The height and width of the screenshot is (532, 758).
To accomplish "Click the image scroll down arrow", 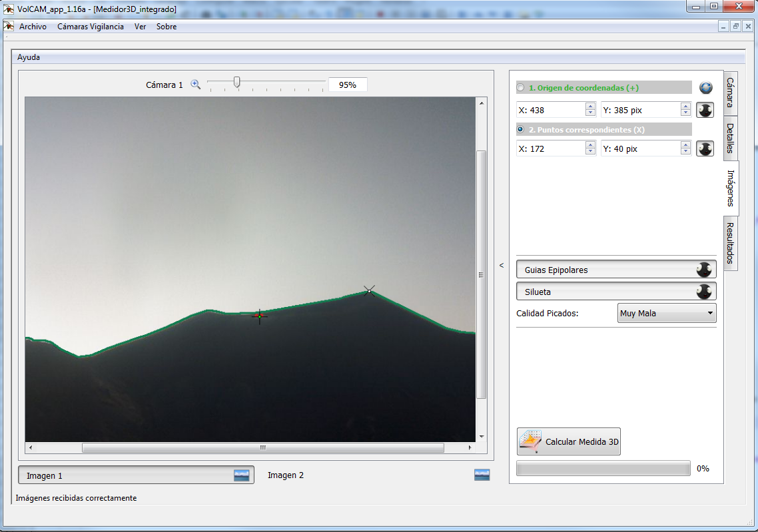I will 482,436.
